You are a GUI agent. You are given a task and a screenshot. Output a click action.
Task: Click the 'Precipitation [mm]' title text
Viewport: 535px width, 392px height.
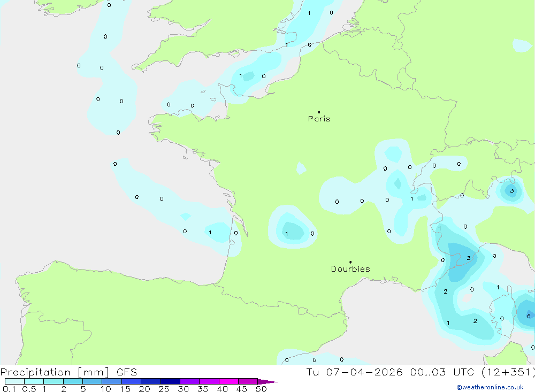tap(55, 372)
